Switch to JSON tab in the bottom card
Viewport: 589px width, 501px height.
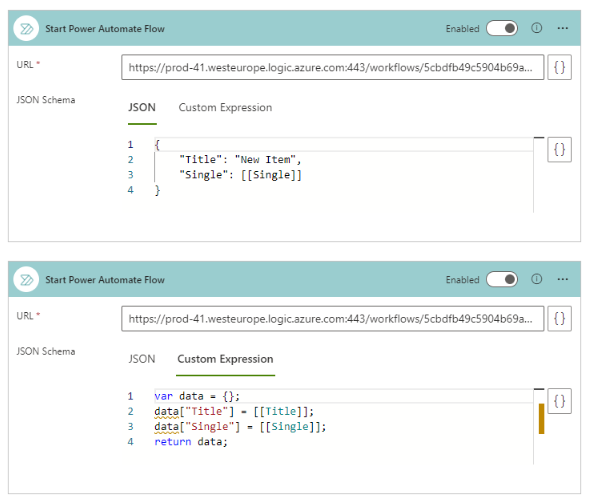(x=142, y=359)
